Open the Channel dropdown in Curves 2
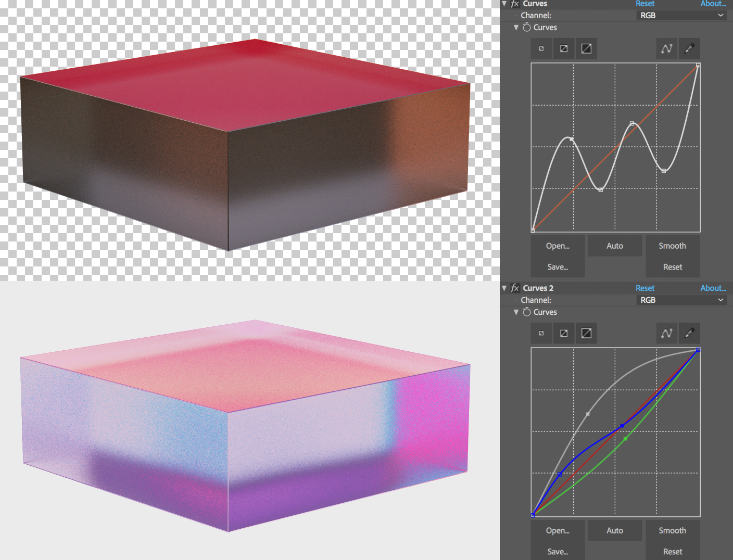 (x=681, y=300)
